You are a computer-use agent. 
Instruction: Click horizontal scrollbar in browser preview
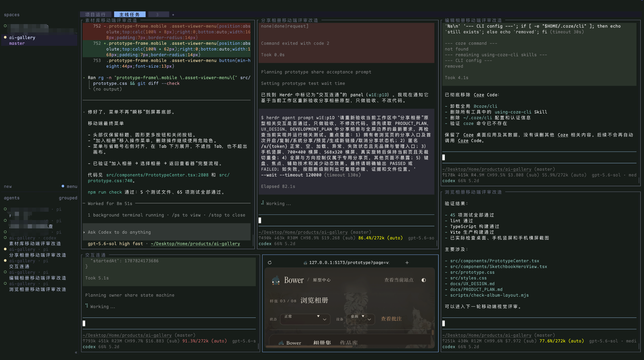point(309,347)
